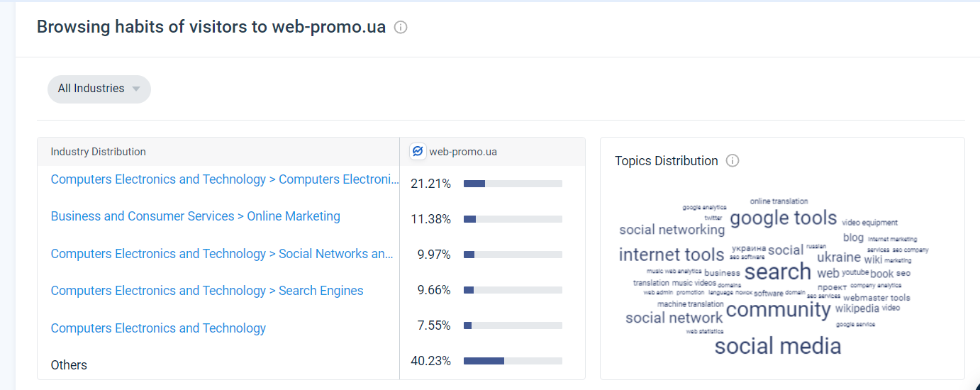Click the All Industries dropdown arrow

click(136, 89)
